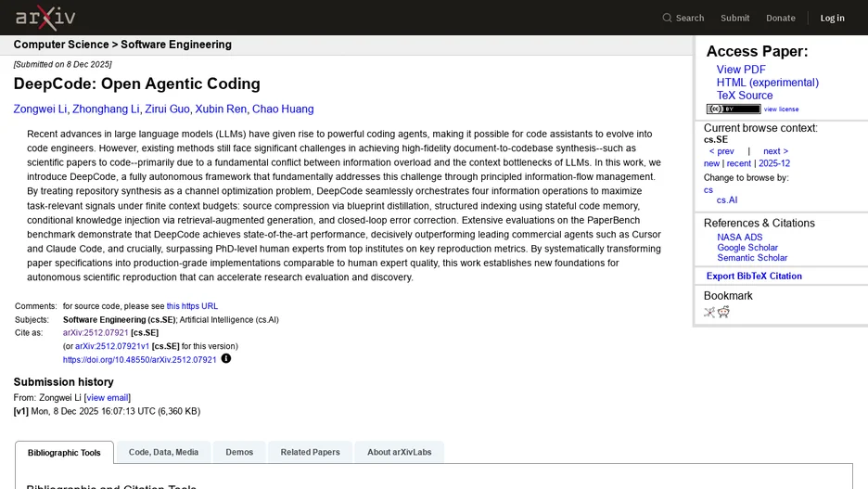
Task: Click the Bookmark heading
Action: tap(728, 296)
